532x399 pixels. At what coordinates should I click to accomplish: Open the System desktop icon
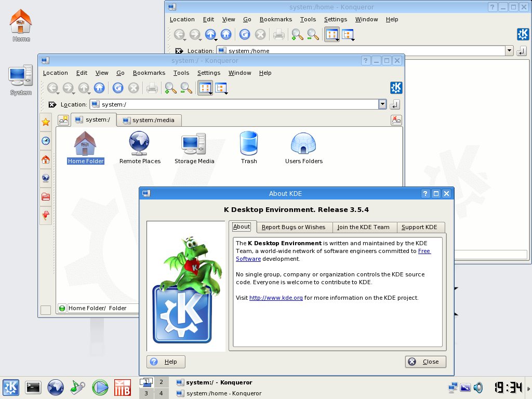(21, 81)
